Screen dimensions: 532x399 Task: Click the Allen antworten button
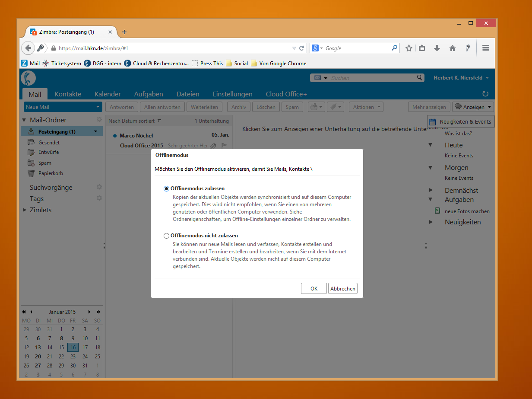pyautogui.click(x=162, y=107)
